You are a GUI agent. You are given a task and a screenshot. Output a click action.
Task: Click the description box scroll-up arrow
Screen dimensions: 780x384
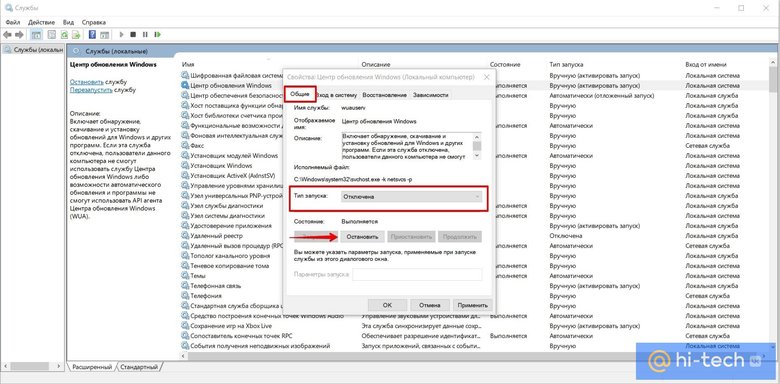pos(477,136)
